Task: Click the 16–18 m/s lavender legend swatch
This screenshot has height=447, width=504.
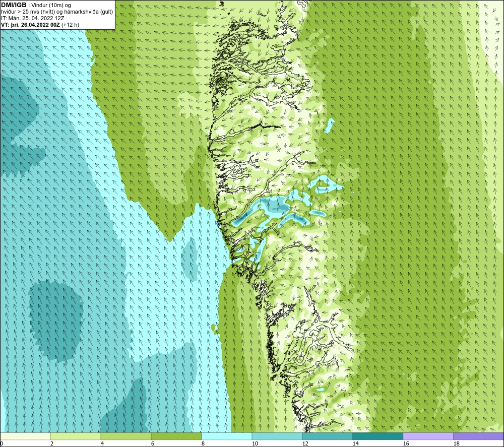Action: 428,436
